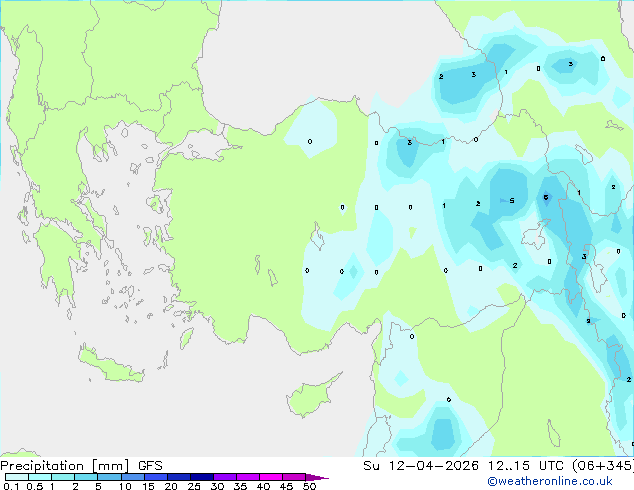Select dark navy swatch between 25 and 30
The height and width of the screenshot is (490, 634).
point(201,477)
